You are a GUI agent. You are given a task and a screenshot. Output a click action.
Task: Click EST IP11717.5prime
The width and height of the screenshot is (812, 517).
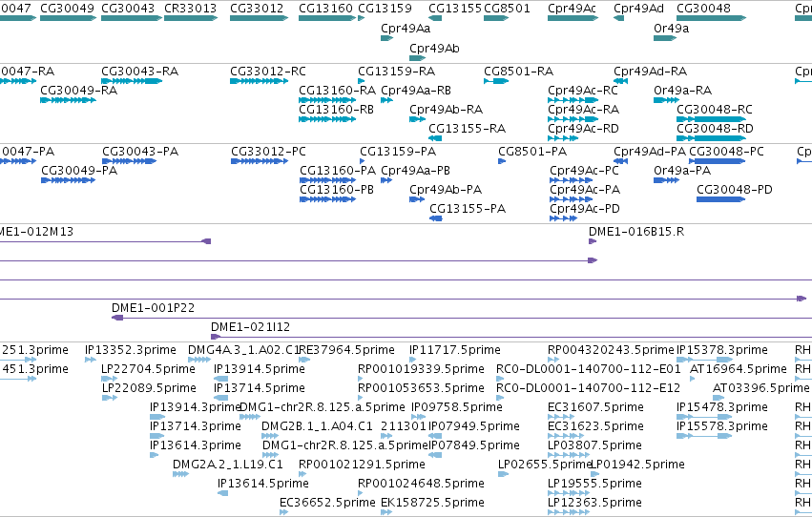pos(413,360)
